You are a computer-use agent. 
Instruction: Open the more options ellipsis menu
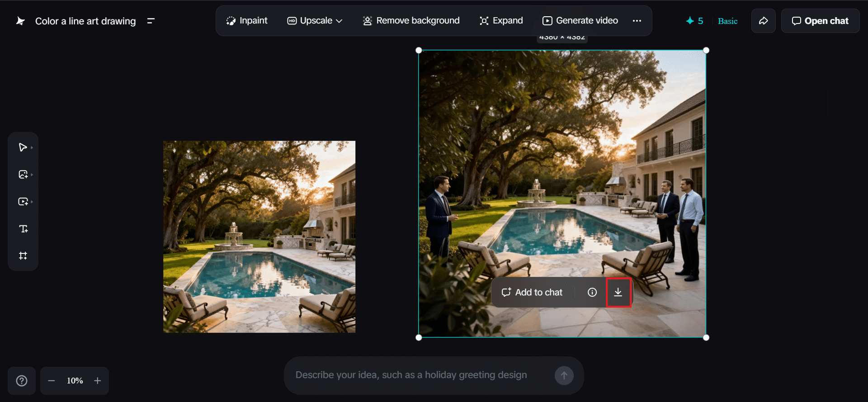click(637, 21)
